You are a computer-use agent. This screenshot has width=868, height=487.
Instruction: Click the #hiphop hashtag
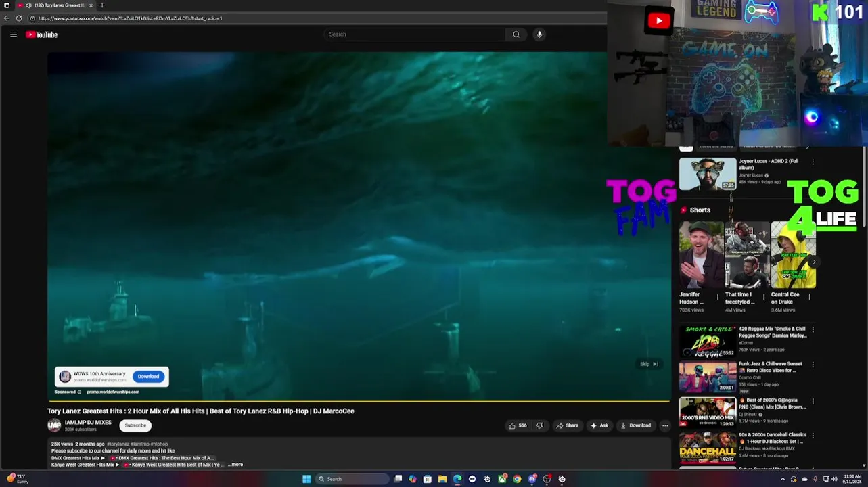coord(160,444)
